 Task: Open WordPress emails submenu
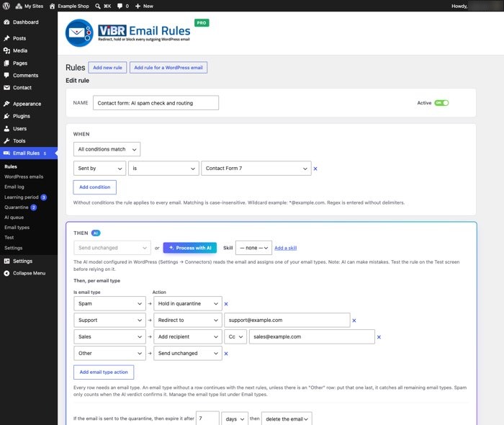(24, 176)
